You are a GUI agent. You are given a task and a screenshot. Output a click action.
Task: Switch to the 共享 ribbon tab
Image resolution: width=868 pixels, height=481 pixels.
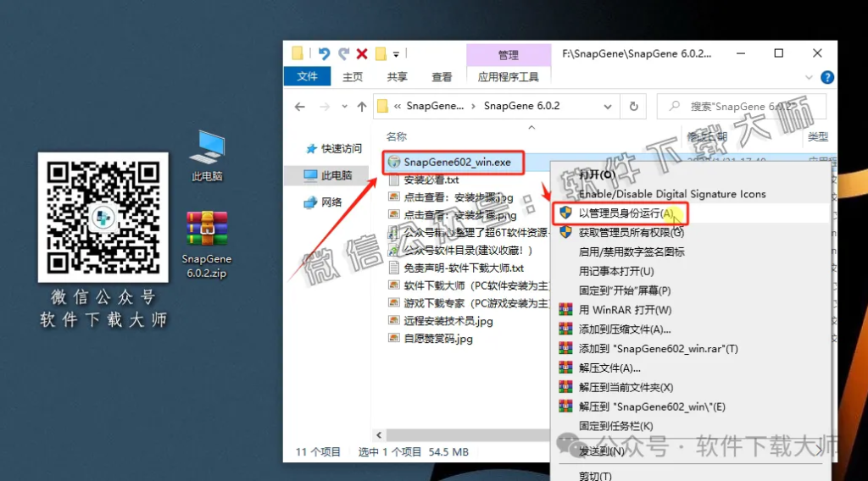tap(397, 77)
